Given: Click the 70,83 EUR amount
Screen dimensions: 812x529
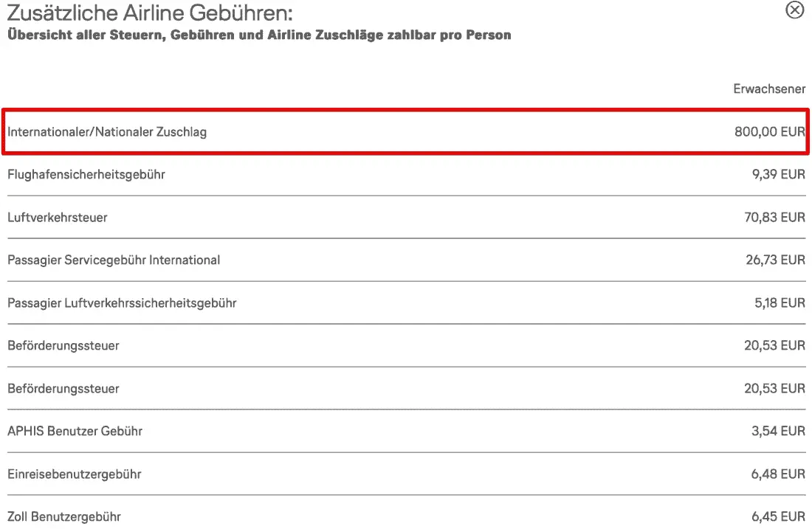Looking at the screenshot, I should (775, 218).
